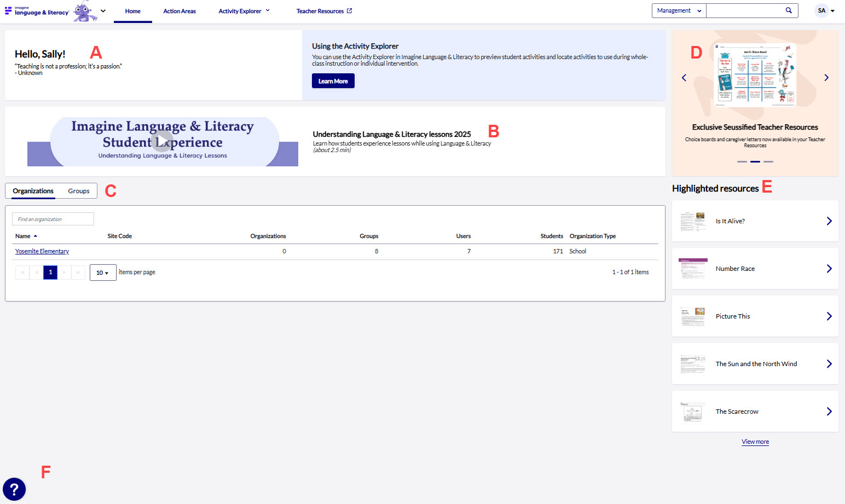This screenshot has height=504, width=845.
Task: Go to first page pagination icon
Action: (x=22, y=273)
